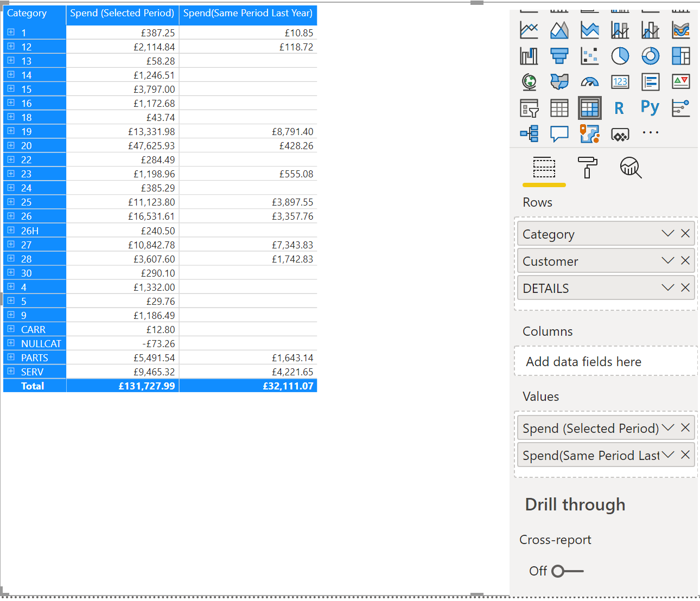This screenshot has height=601, width=700.
Task: Sort by Spend (Selected Period) header
Action: coord(123,15)
